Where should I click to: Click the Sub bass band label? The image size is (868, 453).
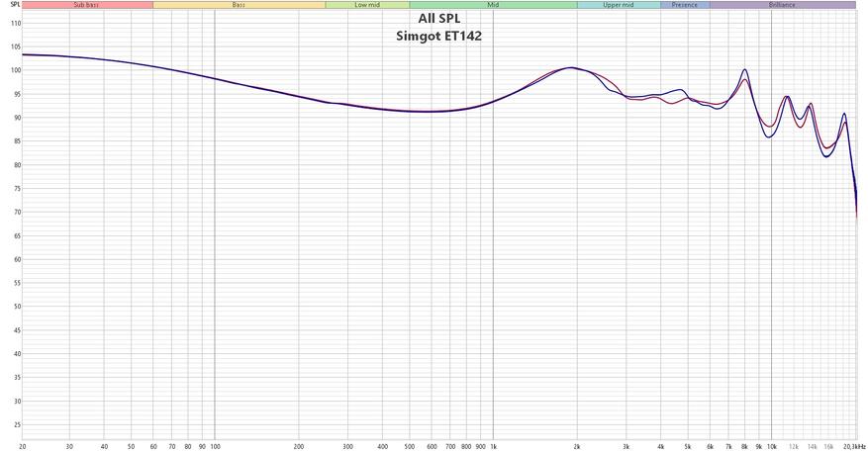coord(87,5)
